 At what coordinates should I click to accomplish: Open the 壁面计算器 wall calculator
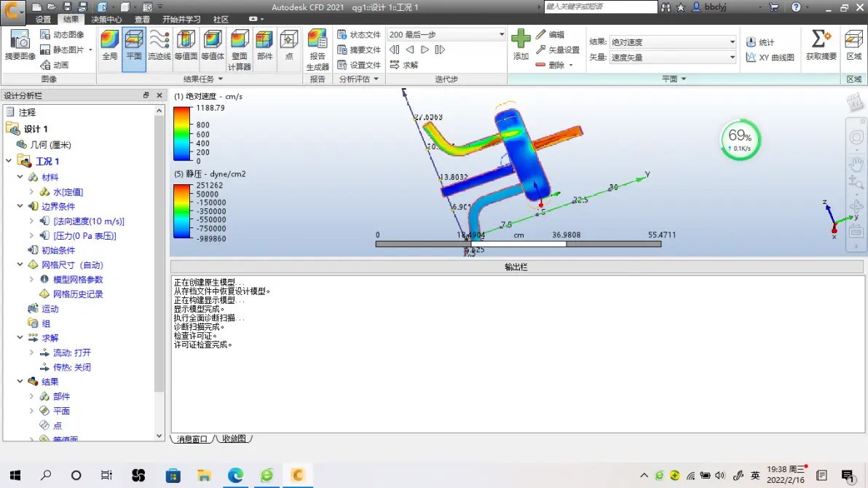239,45
